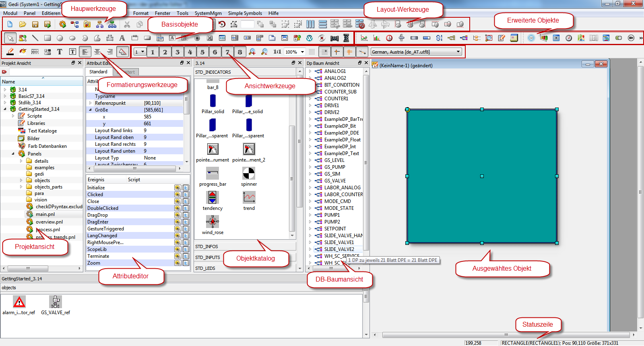Click the save panel icon
The image size is (644, 346).
coord(35,24)
